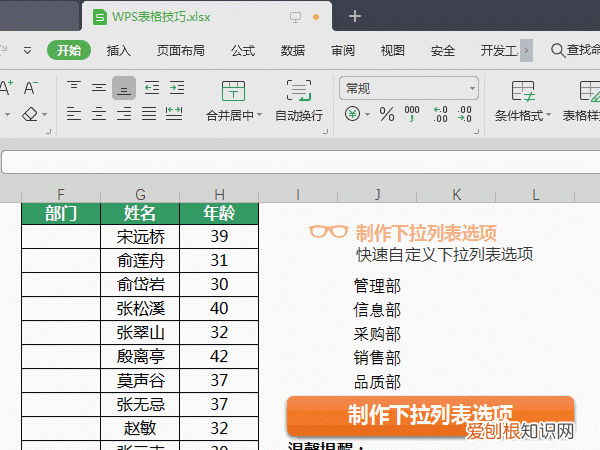600x450 pixels.
Task: Click the monitor icon on document tab
Action: (295, 17)
